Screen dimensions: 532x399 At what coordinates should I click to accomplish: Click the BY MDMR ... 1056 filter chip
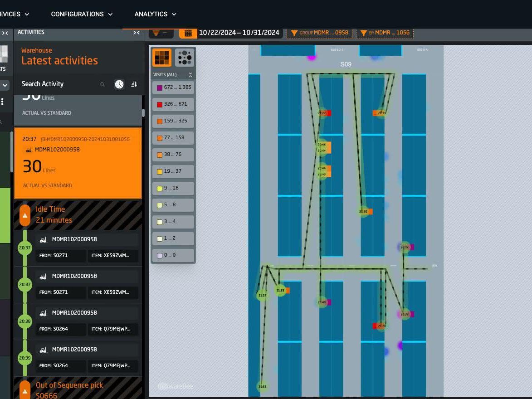point(385,33)
